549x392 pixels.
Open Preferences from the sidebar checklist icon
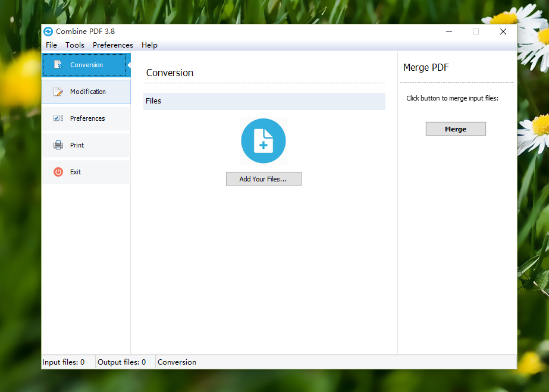[58, 118]
